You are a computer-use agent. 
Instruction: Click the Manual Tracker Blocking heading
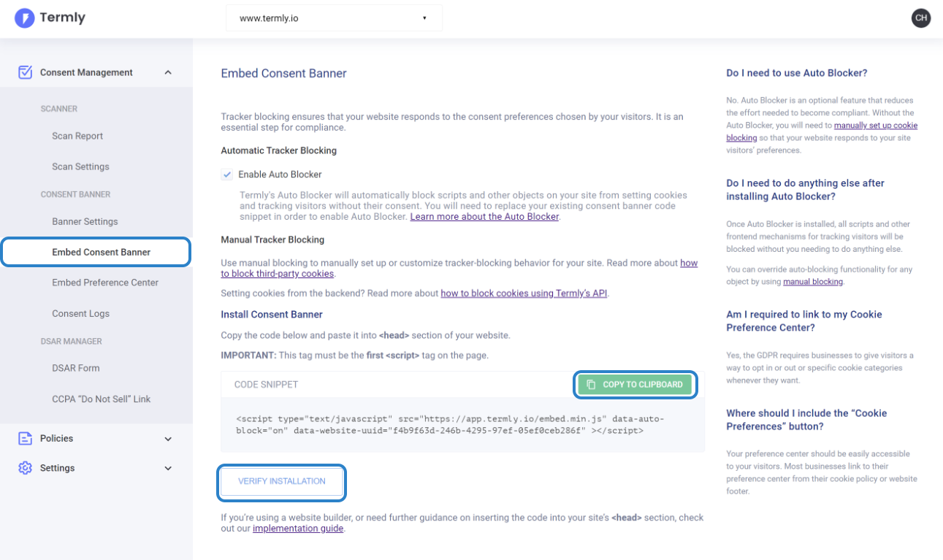[272, 239]
